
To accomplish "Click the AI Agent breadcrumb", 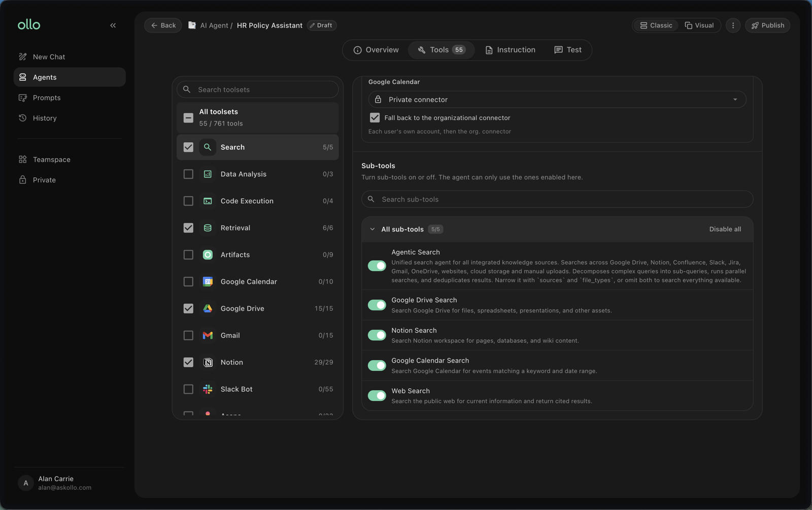I will 214,25.
